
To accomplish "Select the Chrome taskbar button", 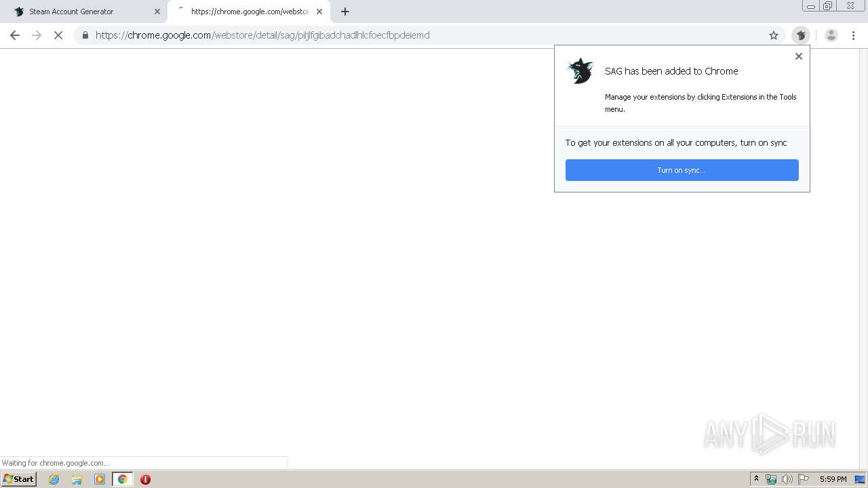I will click(x=123, y=479).
